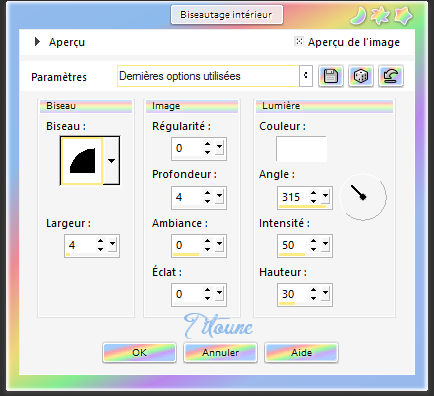This screenshot has height=396, width=434.
Task: Click the randomize parameters dice icon
Action: 361,76
